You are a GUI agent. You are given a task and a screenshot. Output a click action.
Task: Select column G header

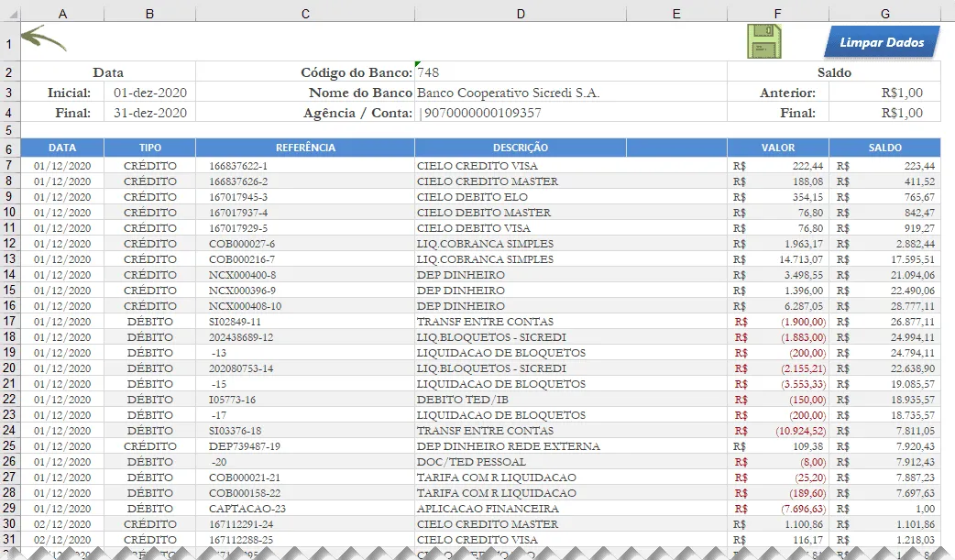885,14
